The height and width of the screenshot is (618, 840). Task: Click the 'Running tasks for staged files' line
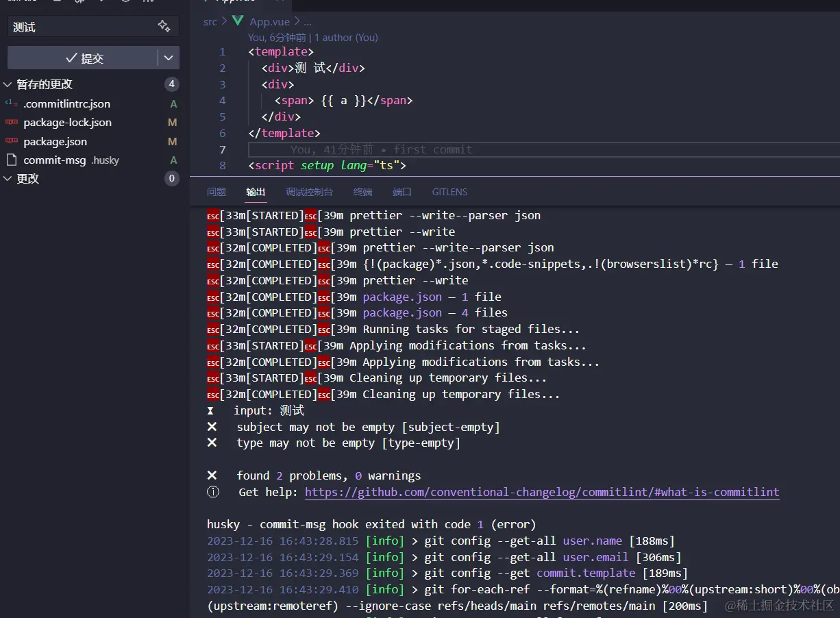393,330
